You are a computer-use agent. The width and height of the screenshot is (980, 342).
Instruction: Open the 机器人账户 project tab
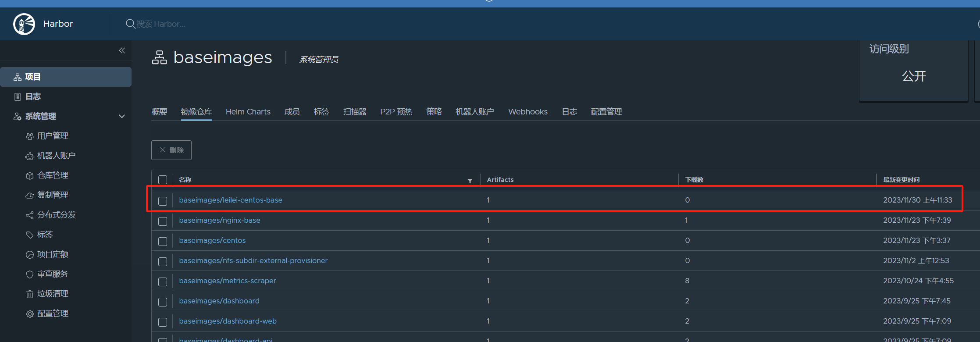475,112
